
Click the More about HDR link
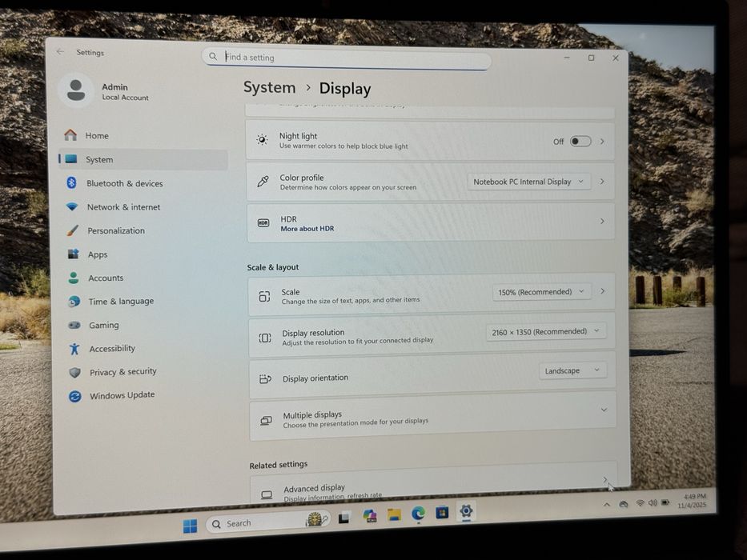point(307,229)
